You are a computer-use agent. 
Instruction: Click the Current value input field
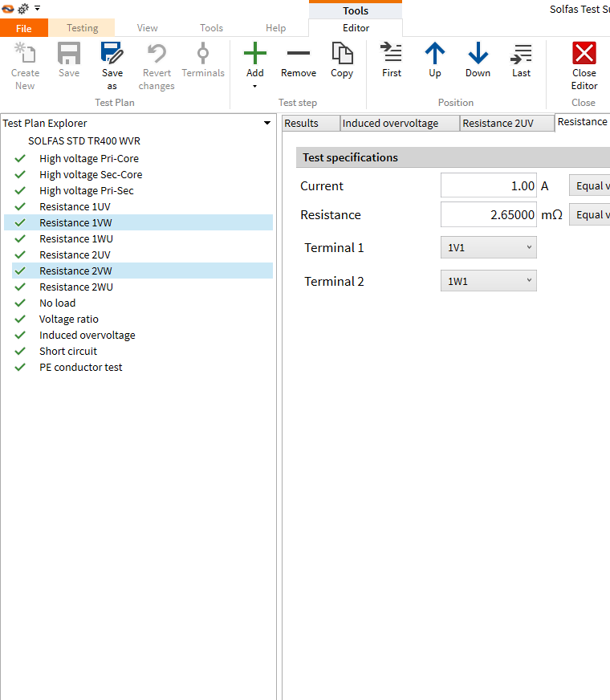tap(489, 185)
